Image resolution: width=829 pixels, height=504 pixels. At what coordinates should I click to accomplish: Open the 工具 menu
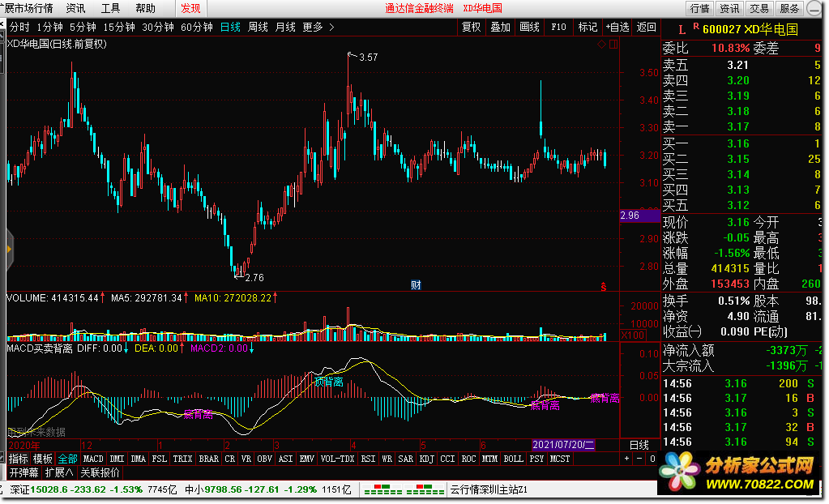click(110, 8)
